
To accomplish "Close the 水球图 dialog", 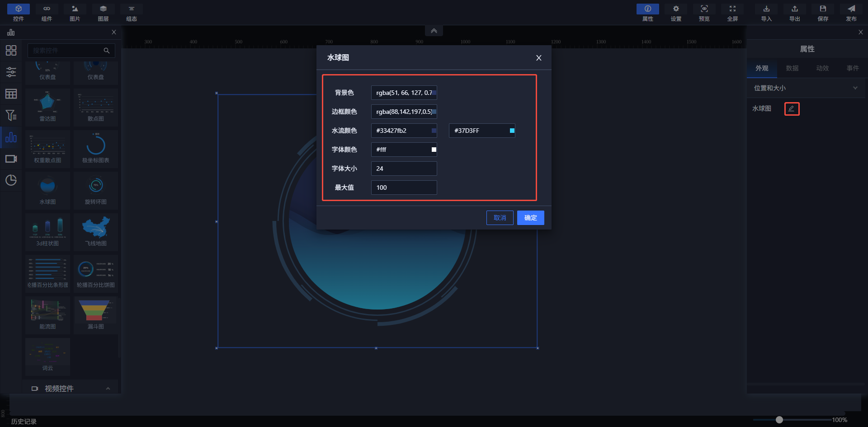I will 538,58.
